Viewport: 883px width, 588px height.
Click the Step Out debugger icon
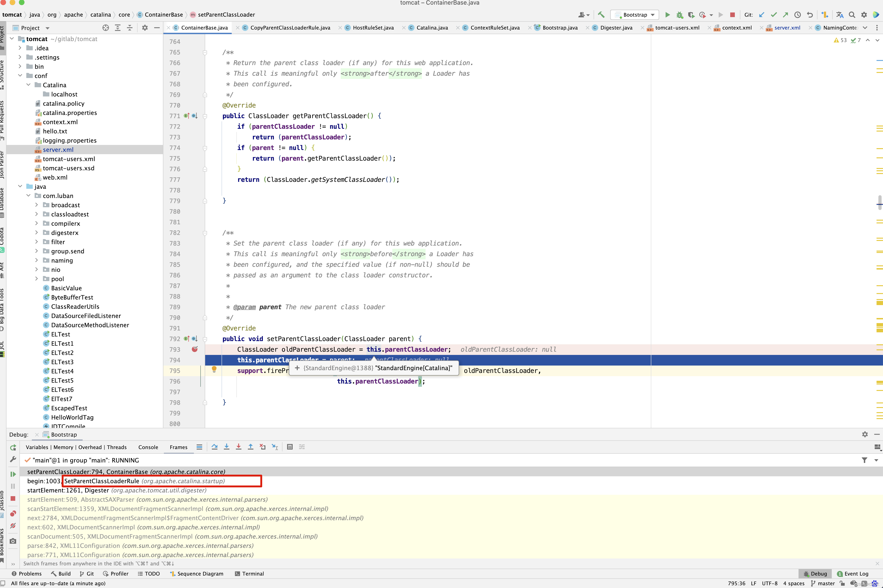[250, 447]
